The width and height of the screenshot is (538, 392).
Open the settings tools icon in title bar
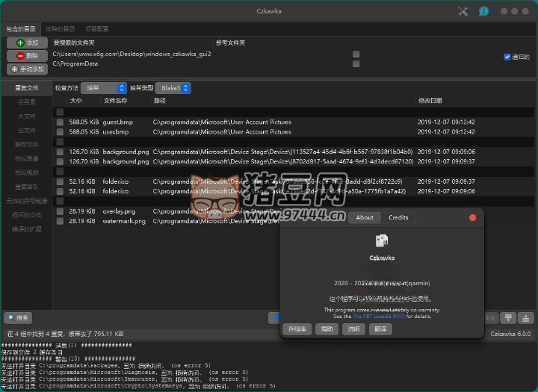click(462, 11)
